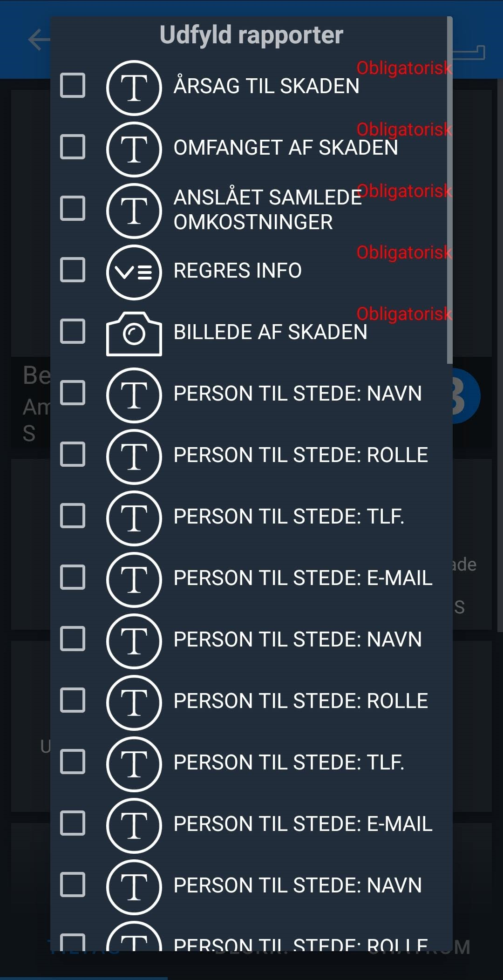The height and width of the screenshot is (980, 503).
Task: Toggle the REGRES INFO checkbox
Action: [73, 270]
